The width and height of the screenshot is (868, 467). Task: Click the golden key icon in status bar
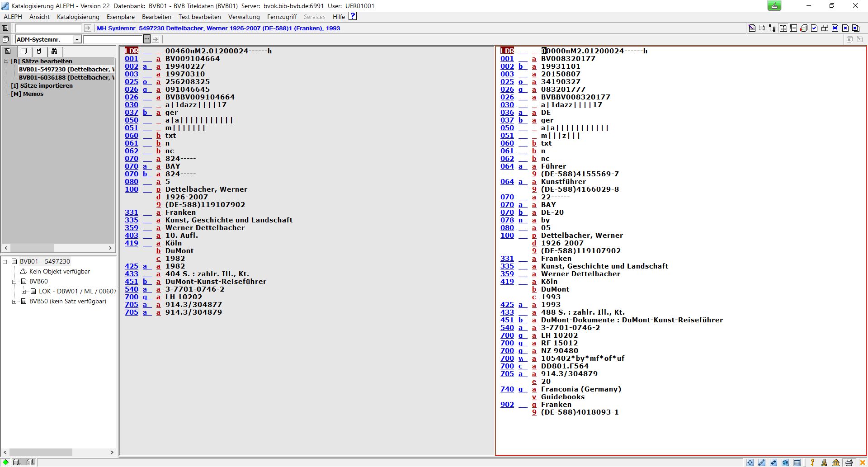[812, 462]
